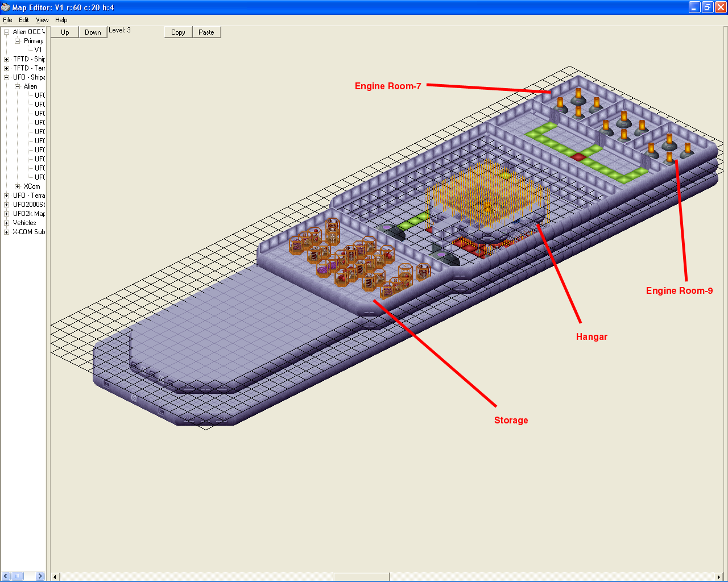Expand the Vehicles node
Image resolution: width=728 pixels, height=582 pixels.
click(7, 223)
